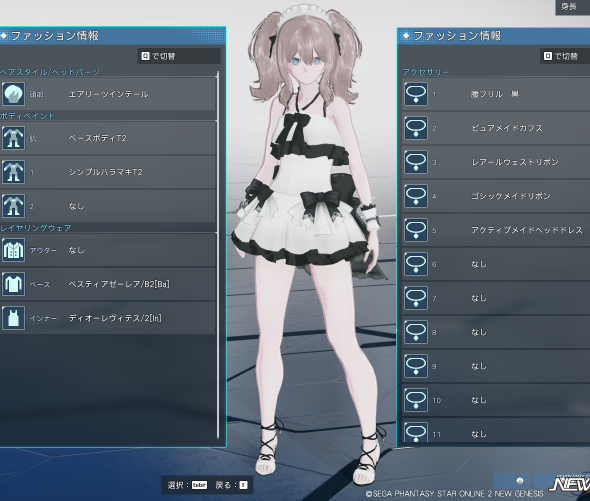Click accessory slot 1 necklace icon
The image size is (590, 501).
(x=416, y=94)
